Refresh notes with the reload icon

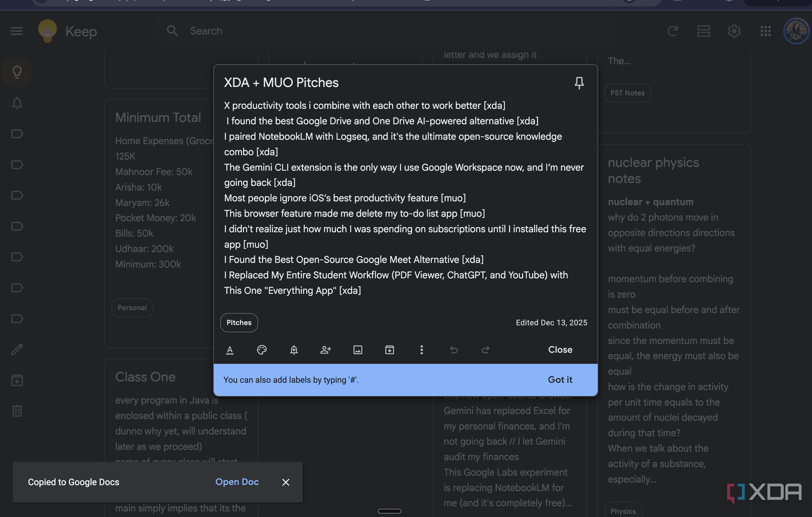(x=673, y=31)
